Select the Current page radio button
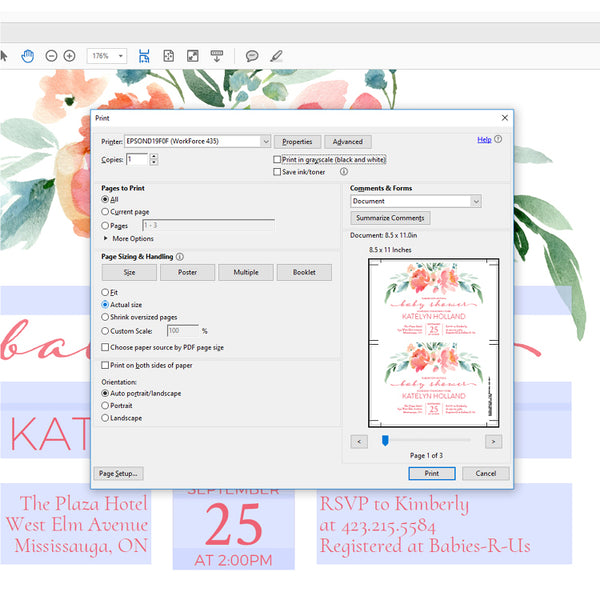600x600 pixels. [x=106, y=212]
